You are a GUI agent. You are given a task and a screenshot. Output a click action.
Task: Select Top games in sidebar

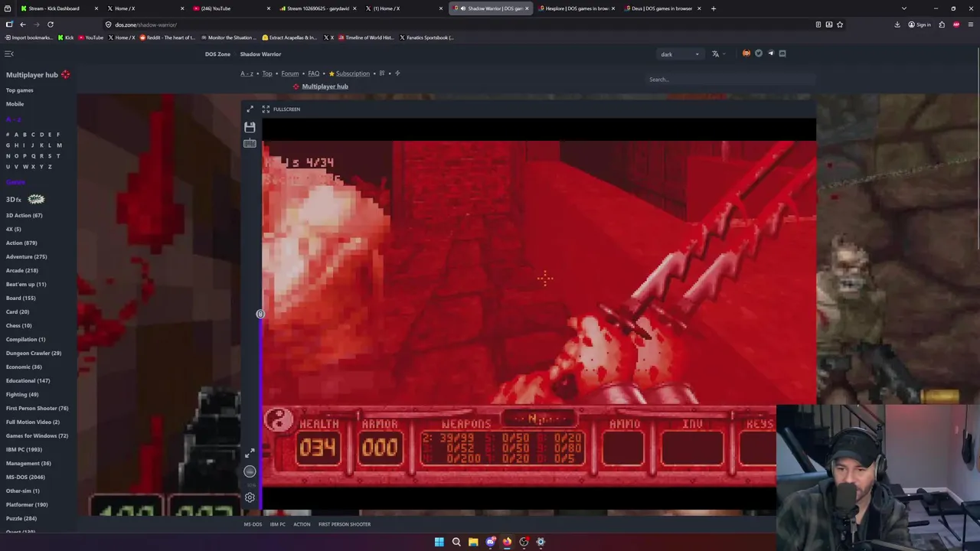20,90
